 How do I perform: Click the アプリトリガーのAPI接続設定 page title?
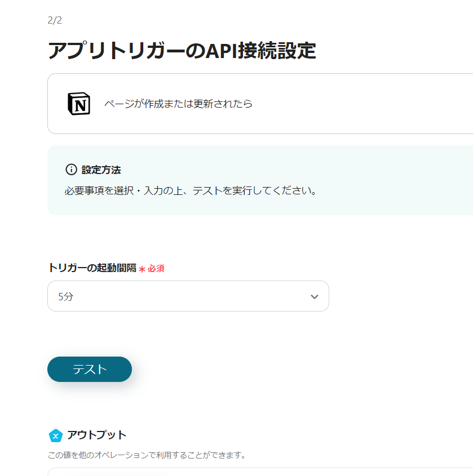(182, 51)
